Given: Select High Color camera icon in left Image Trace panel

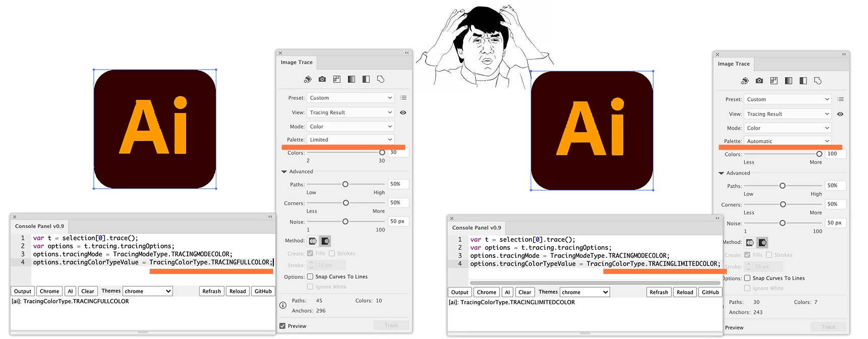Looking at the screenshot, I should point(322,79).
